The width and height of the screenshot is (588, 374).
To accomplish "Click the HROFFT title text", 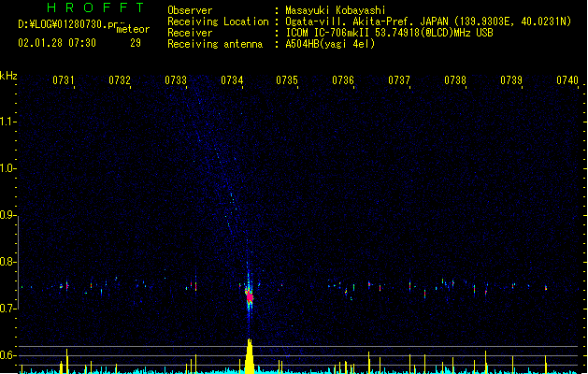I will click(95, 7).
